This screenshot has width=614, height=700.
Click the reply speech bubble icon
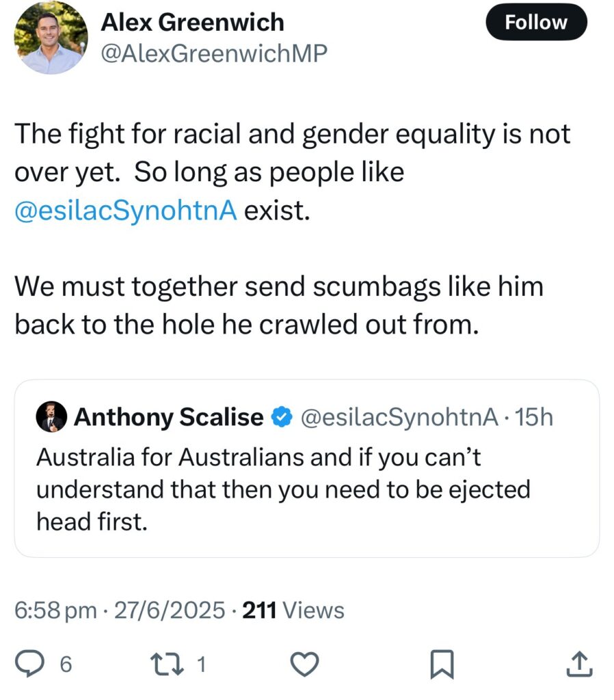30,664
